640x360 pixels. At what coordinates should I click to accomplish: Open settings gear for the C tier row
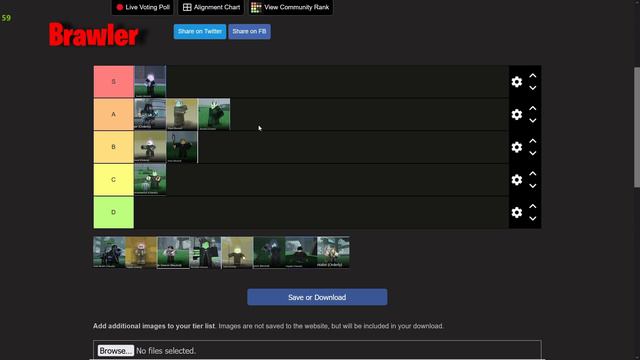point(517,180)
